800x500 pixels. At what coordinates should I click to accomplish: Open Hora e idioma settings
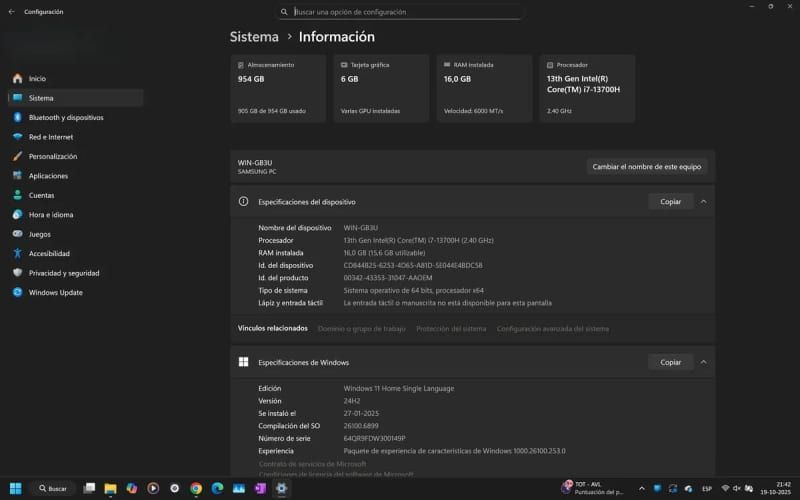click(x=76, y=215)
